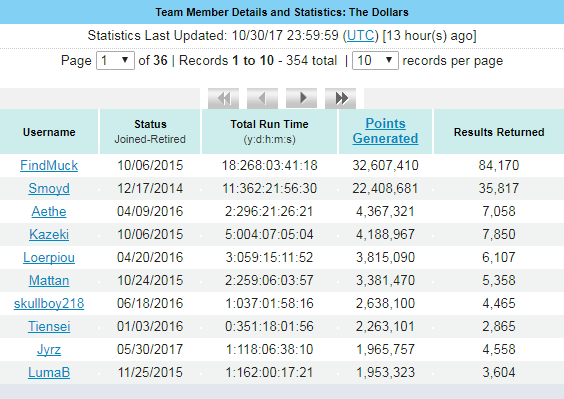Select Aethe's points value 4,367,321
This screenshot has height=399, width=564.
385,212
